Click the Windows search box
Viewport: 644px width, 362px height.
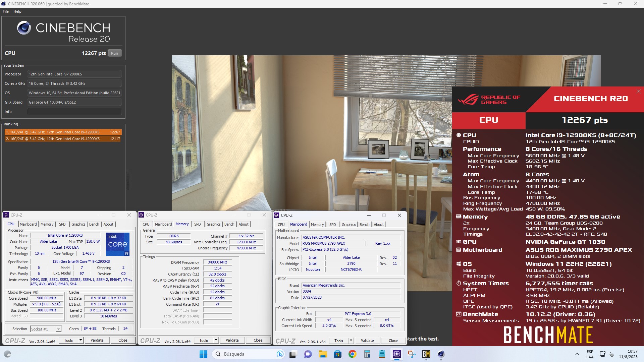pos(249,354)
